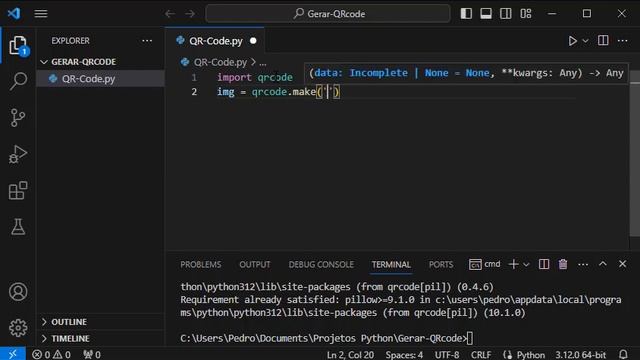Switch to the OUTPUT tab

[255, 264]
